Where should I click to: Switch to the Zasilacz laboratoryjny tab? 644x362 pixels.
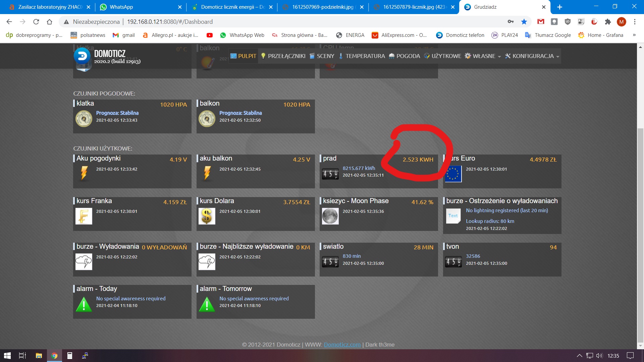pyautogui.click(x=49, y=7)
